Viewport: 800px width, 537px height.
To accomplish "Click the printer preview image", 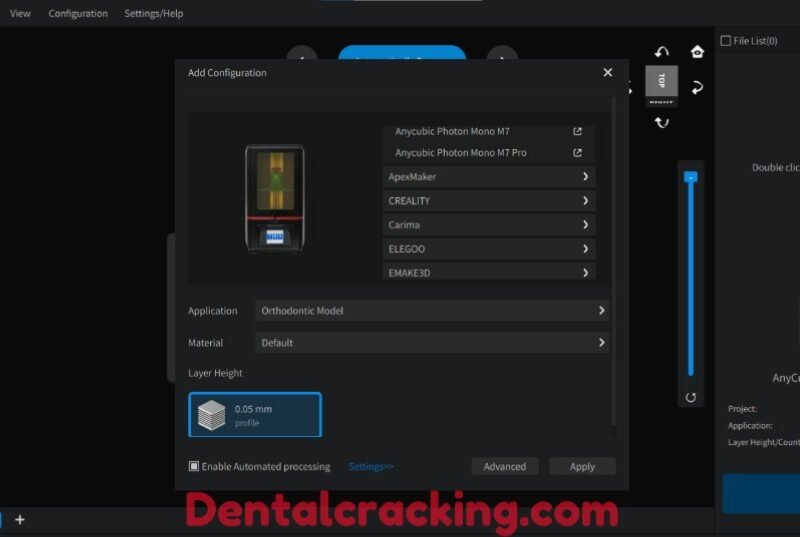I will (x=274, y=198).
